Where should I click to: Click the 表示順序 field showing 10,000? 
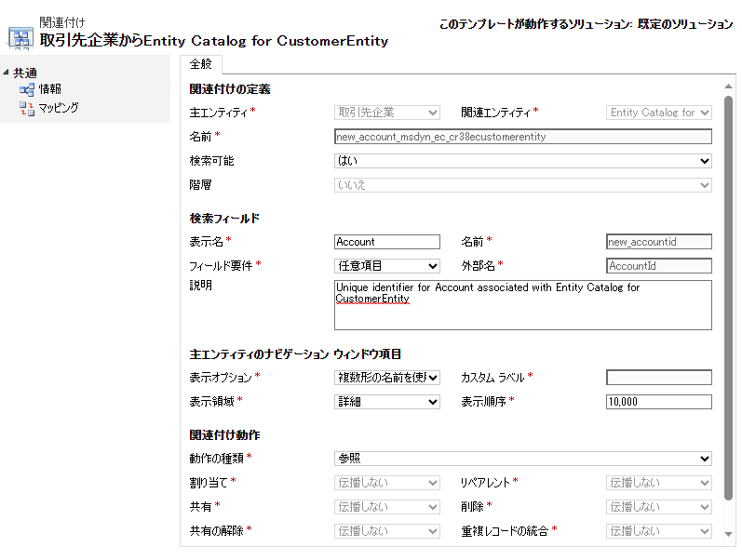point(659,402)
